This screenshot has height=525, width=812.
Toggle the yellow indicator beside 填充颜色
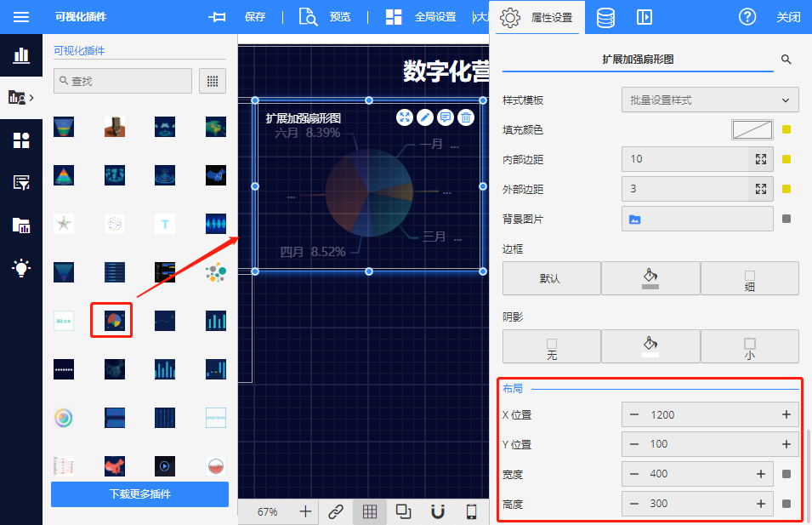(x=786, y=130)
